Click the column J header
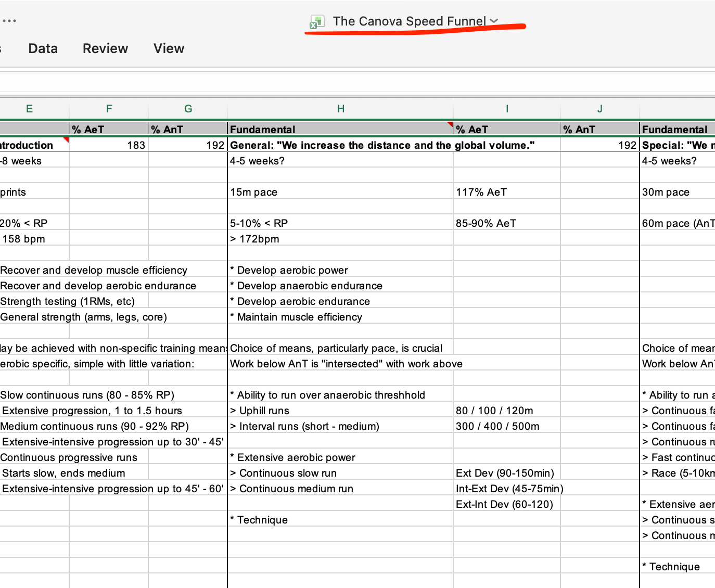The image size is (715, 588). point(599,109)
